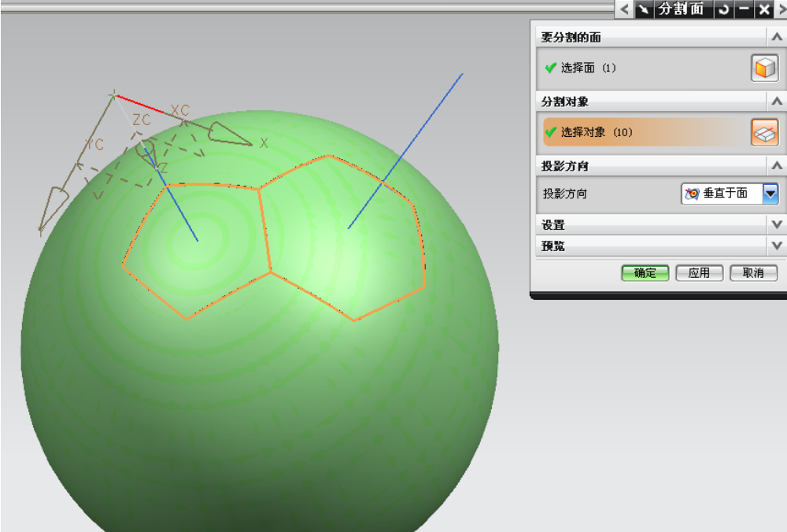The image size is (787, 532).
Task: Collapse the 分割对象 section
Action: click(x=777, y=102)
